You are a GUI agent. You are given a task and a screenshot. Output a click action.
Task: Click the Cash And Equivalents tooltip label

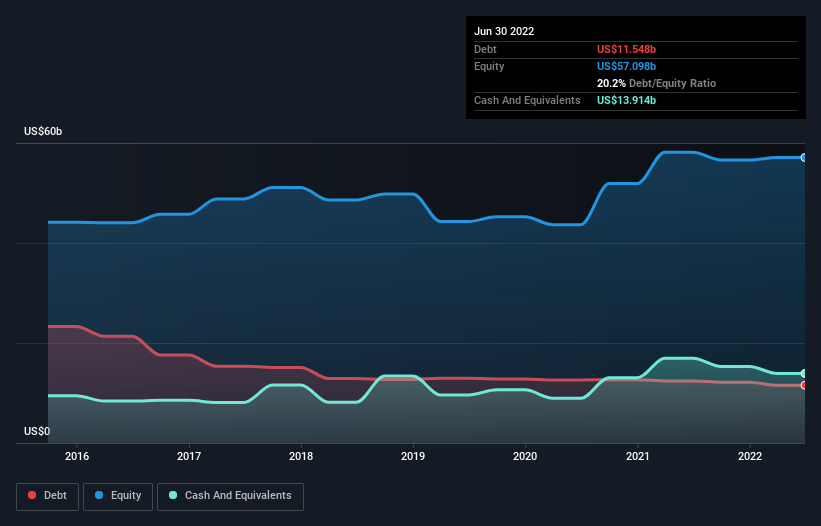[x=527, y=100]
